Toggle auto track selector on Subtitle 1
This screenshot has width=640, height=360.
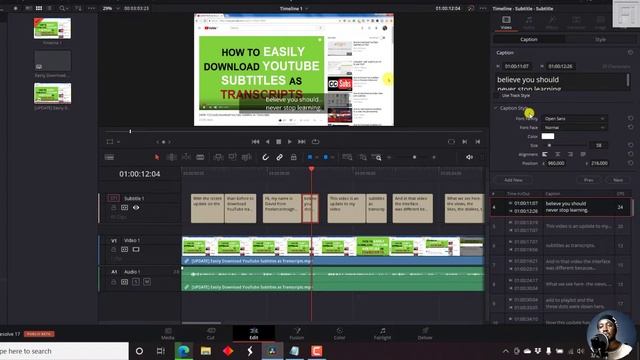point(124,208)
